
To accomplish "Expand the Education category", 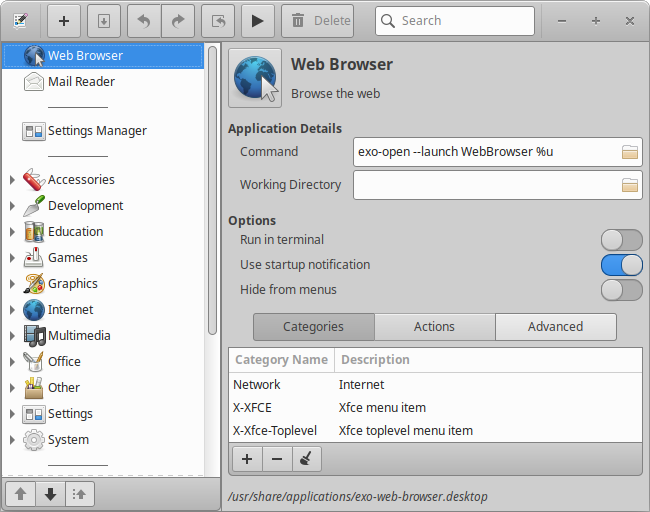I will click(x=12, y=232).
